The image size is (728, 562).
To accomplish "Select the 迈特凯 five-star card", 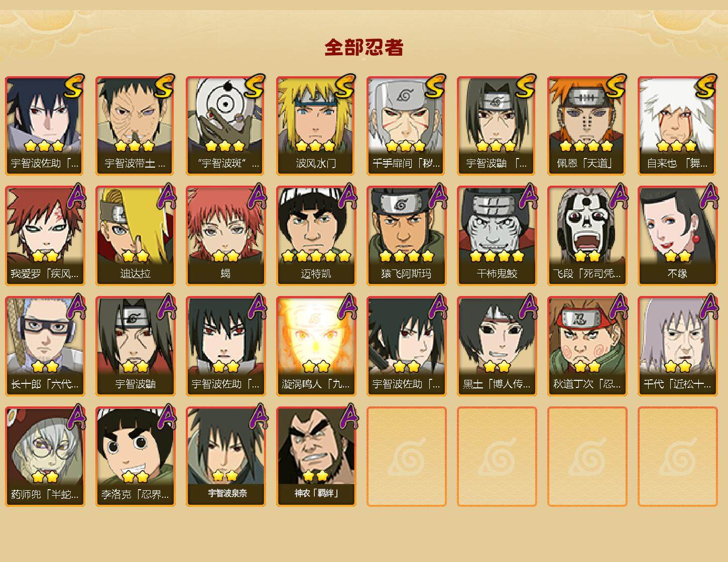I will tap(316, 236).
